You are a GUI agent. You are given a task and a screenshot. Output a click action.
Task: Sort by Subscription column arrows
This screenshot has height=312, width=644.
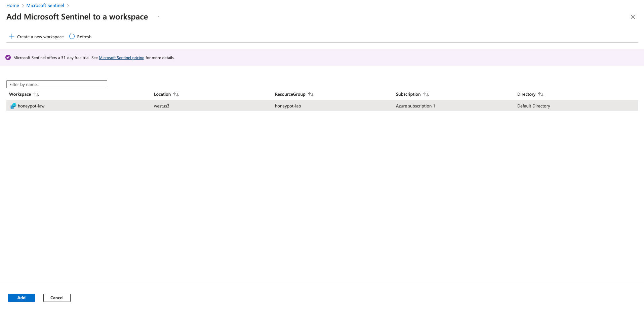pyautogui.click(x=426, y=94)
